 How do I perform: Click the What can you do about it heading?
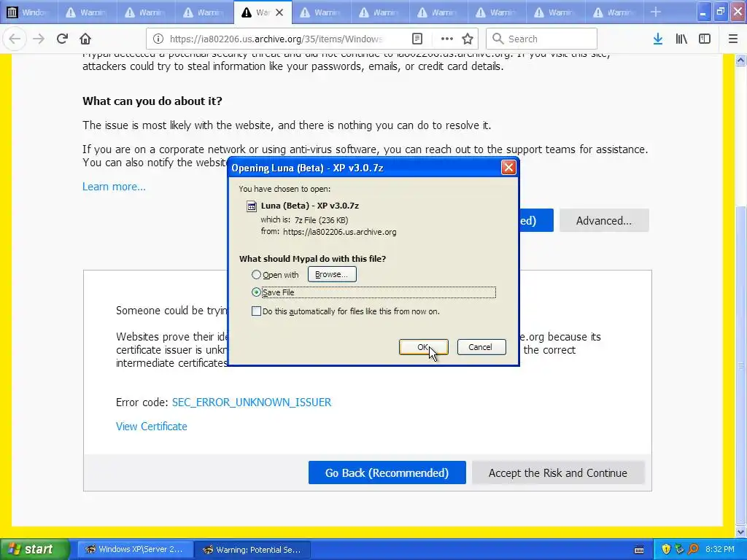(152, 101)
